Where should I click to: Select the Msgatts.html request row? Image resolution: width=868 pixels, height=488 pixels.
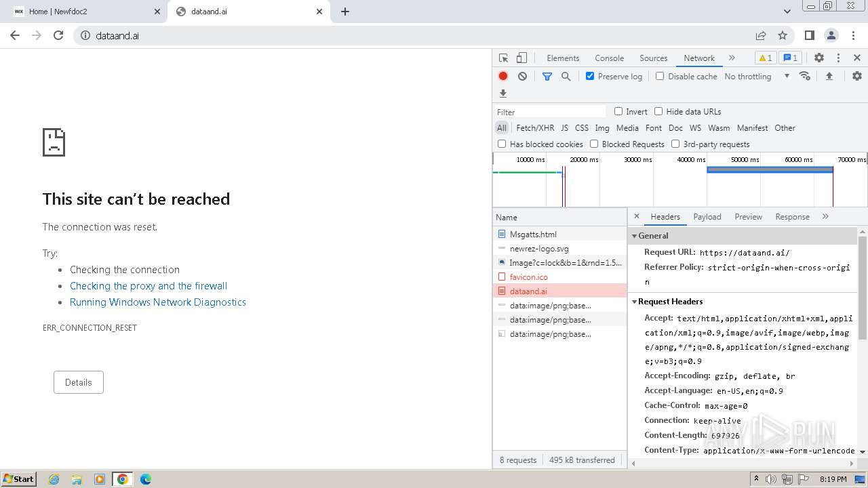(559, 234)
